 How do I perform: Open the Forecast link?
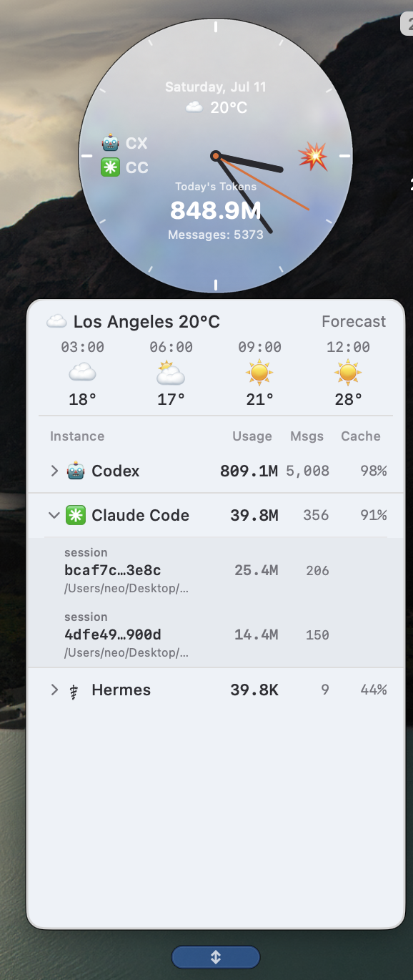354,322
